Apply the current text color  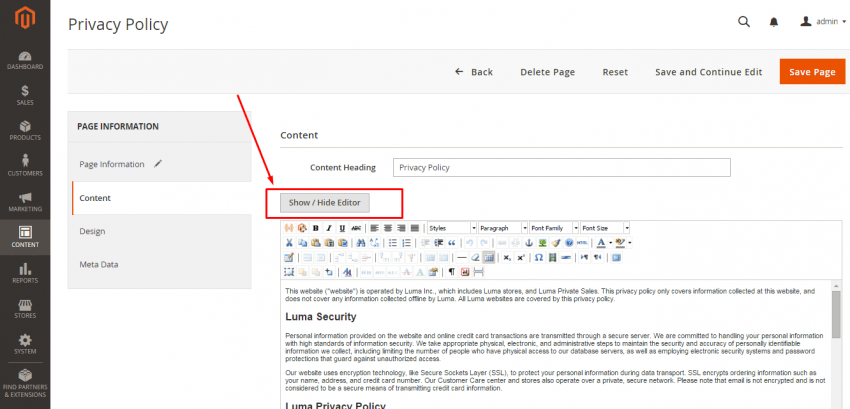pyautogui.click(x=601, y=242)
